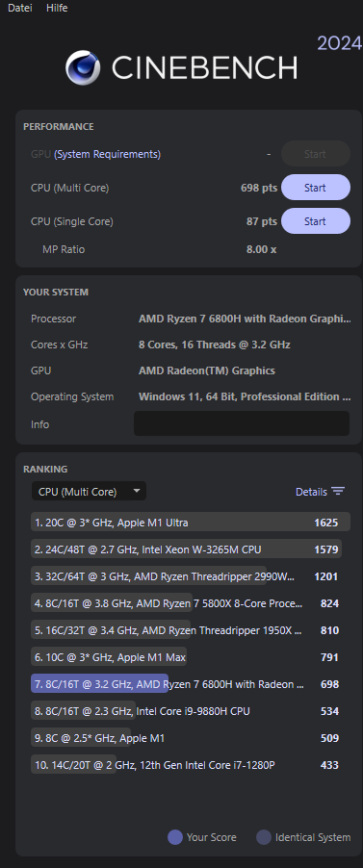Viewport: 363px width, 868px height.
Task: Click the disabled GPU Start button
Action: 316,154
